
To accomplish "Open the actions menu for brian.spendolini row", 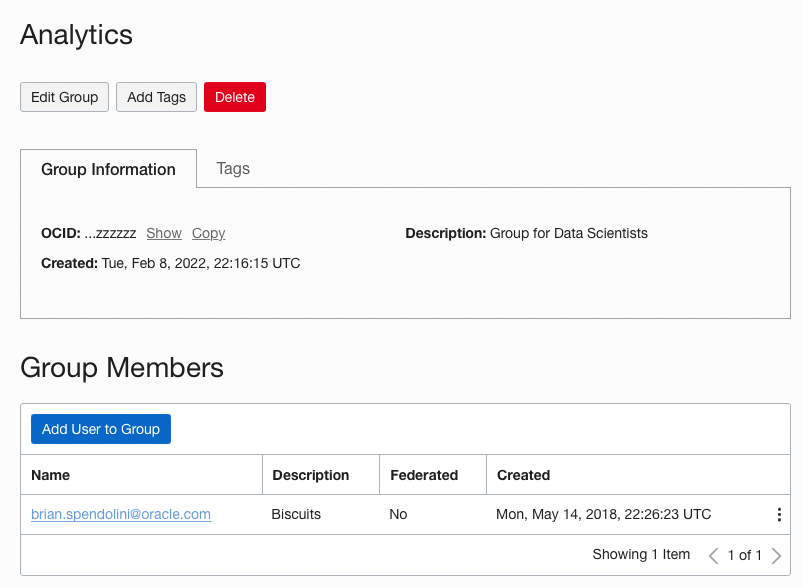I will pos(779,515).
